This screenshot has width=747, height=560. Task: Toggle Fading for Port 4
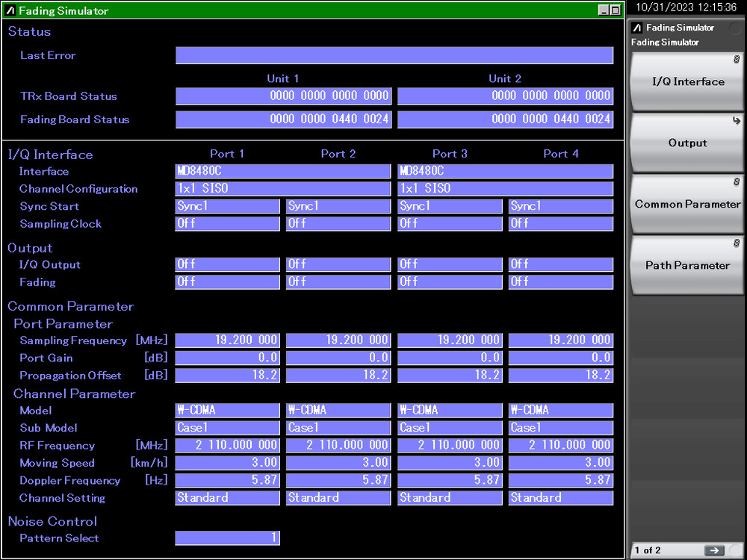[561, 282]
